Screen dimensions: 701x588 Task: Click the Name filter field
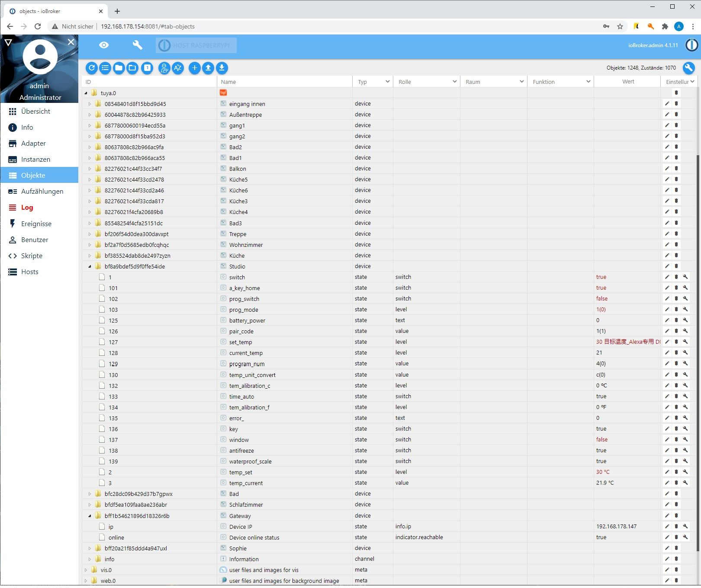coord(285,82)
